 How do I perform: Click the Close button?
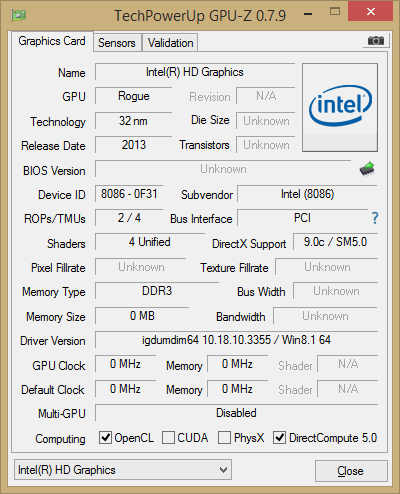[351, 471]
